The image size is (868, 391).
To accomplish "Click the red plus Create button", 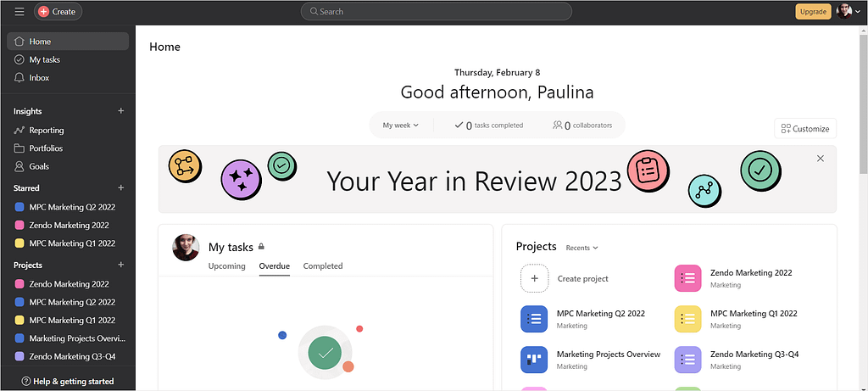I will point(58,12).
